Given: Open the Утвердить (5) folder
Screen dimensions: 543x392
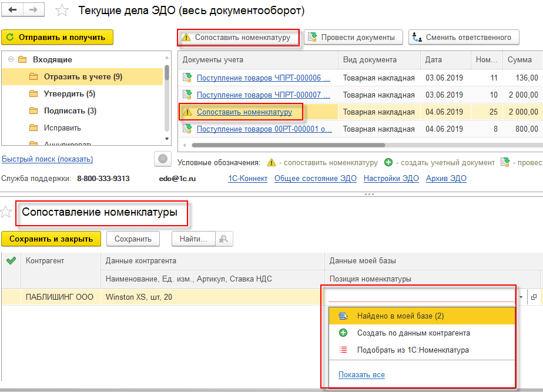Looking at the screenshot, I should (69, 94).
